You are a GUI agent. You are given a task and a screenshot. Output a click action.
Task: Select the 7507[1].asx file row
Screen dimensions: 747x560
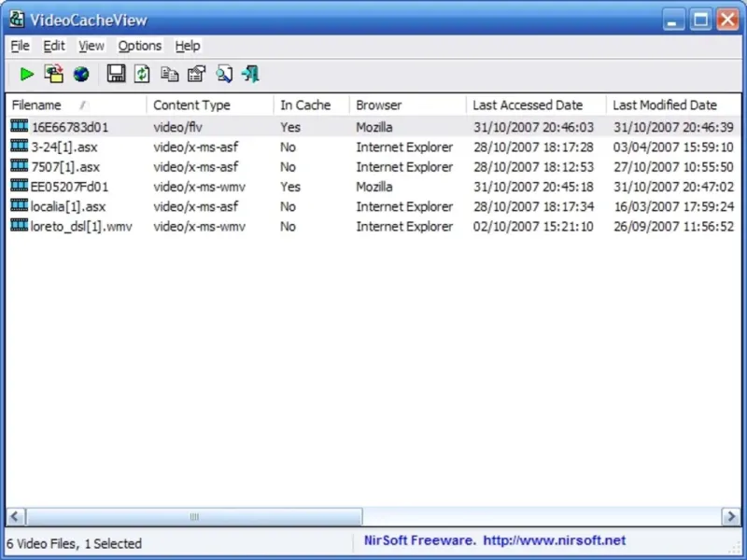pyautogui.click(x=373, y=167)
